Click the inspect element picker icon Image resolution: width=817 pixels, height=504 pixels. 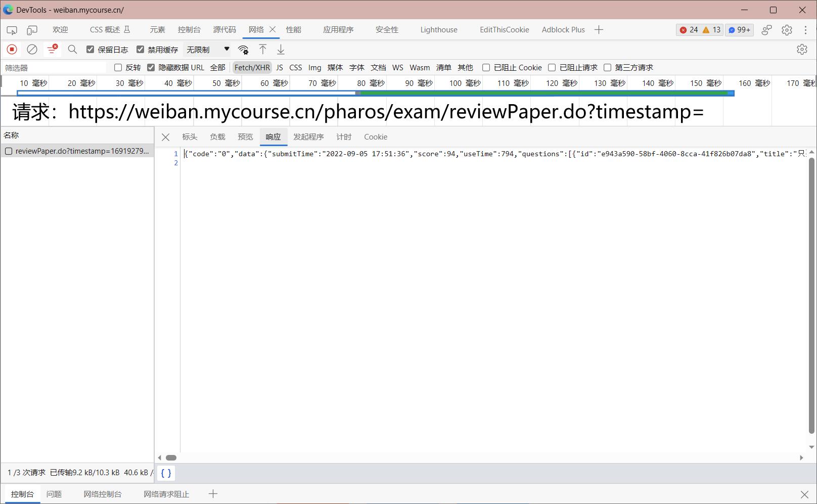point(12,30)
